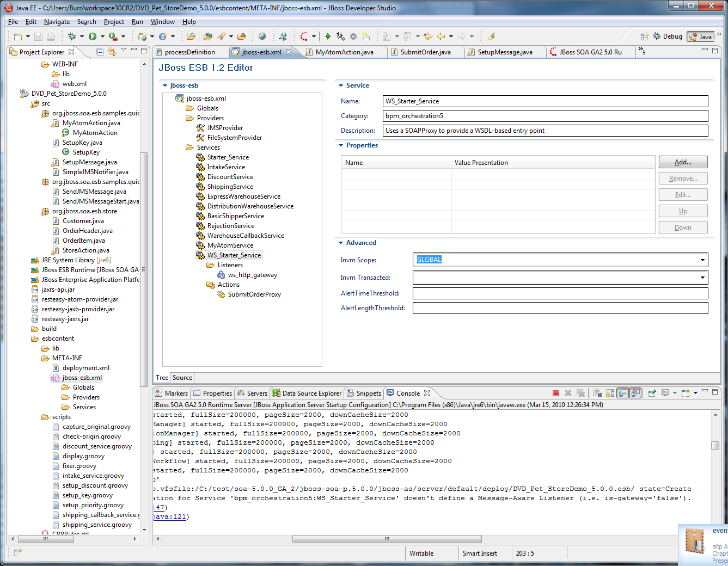This screenshot has width=728, height=566.
Task: Click the console horizontal scrollbar thumb
Action: tap(387, 539)
